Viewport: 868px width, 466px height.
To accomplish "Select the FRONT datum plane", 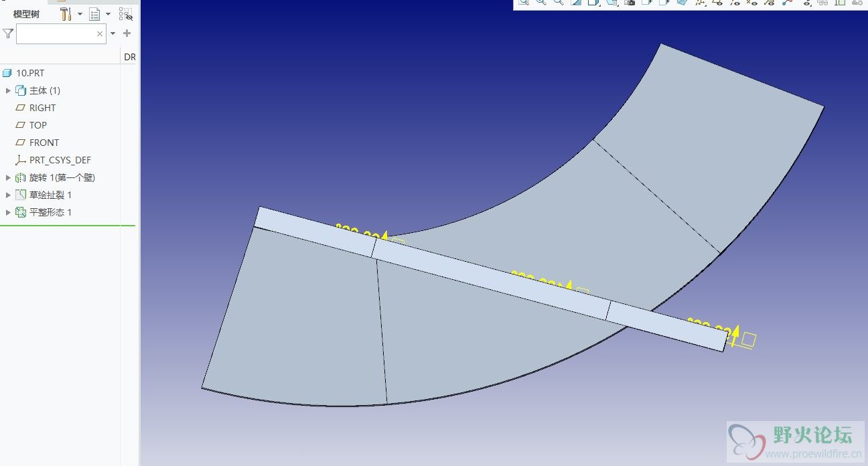I will click(x=44, y=143).
